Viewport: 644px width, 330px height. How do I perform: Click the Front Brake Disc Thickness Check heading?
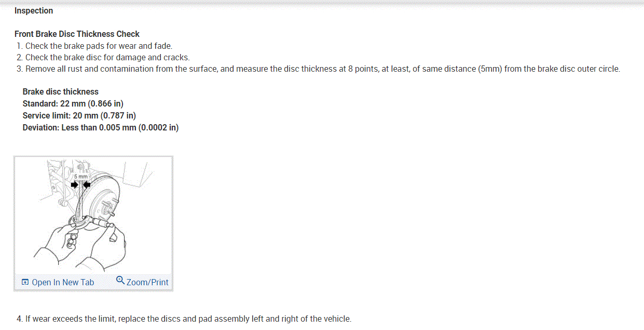77,34
